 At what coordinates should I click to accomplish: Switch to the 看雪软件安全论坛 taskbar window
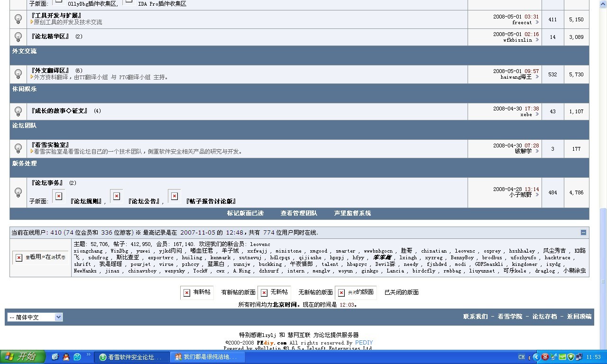click(x=131, y=357)
